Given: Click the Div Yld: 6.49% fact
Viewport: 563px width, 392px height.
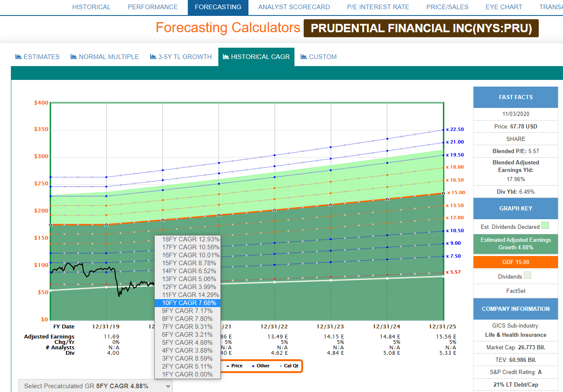Looking at the screenshot, I should [x=516, y=192].
